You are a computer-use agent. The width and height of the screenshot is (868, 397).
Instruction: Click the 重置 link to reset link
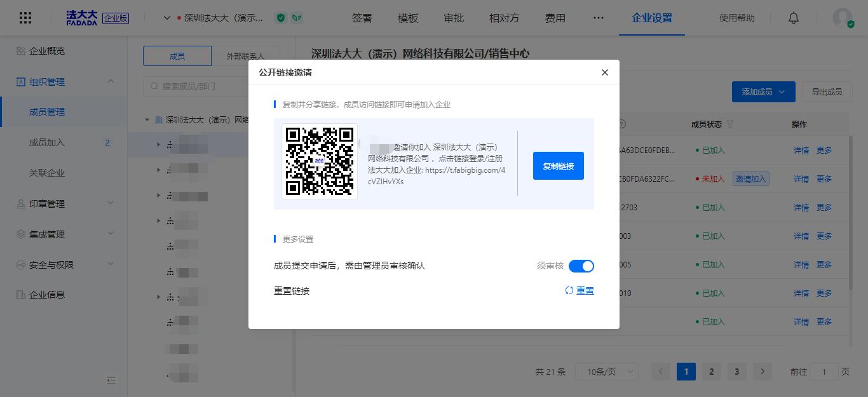click(x=580, y=291)
